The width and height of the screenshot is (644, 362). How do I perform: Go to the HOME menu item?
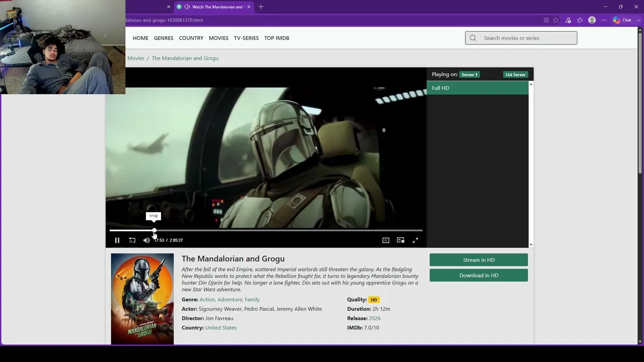pos(140,38)
